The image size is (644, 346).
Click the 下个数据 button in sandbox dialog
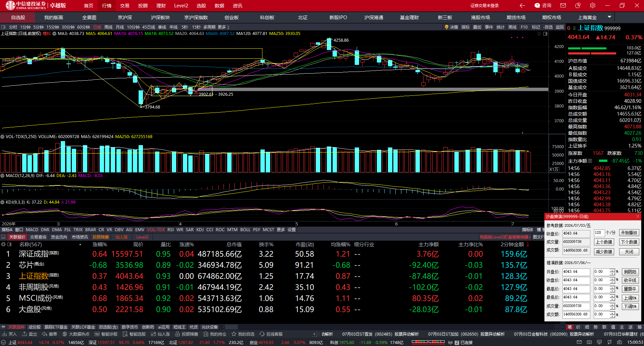pyautogui.click(x=629, y=242)
